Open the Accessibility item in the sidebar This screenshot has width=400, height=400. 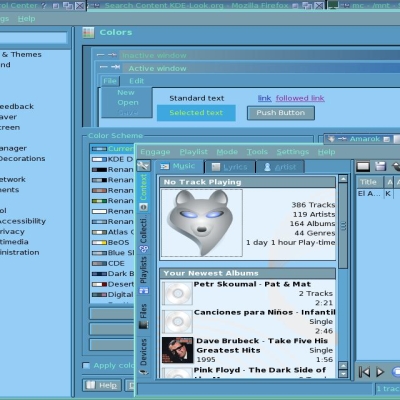(x=23, y=221)
